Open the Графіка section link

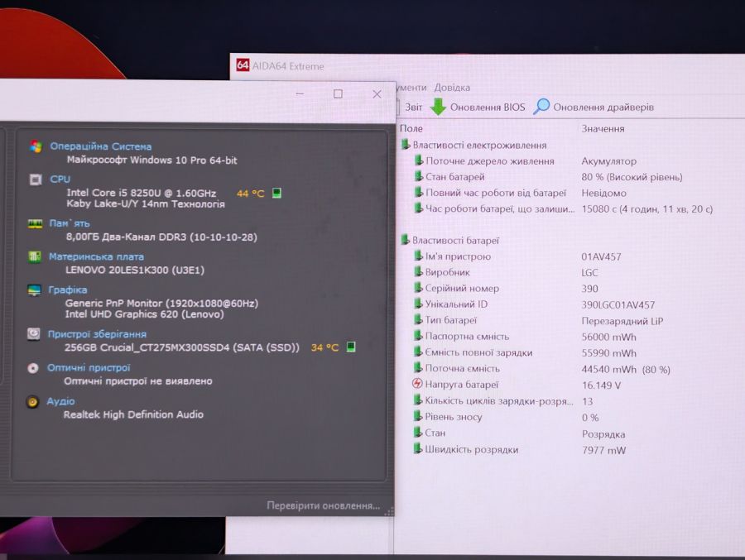[68, 290]
